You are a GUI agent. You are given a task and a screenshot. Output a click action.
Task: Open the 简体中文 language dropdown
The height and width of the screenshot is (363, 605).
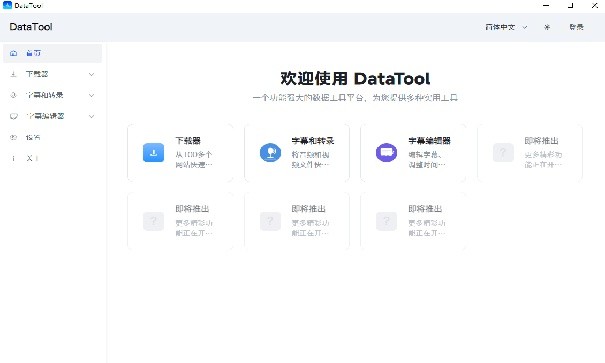506,27
